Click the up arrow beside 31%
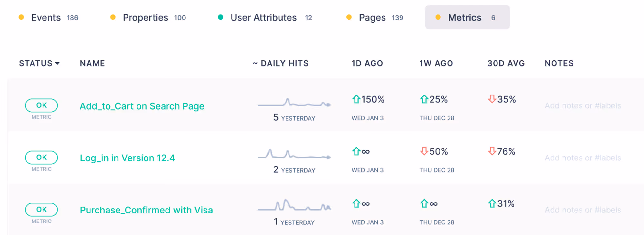Viewport: 644px width, 235px height. click(492, 203)
